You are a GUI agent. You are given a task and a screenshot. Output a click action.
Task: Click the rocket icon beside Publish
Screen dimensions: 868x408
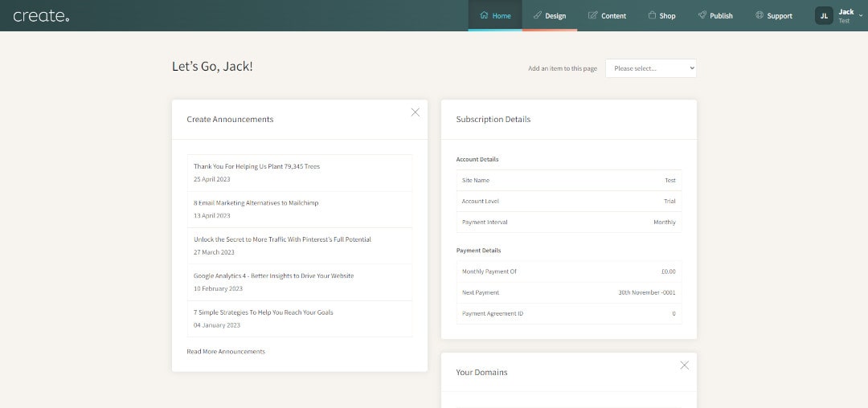click(702, 15)
